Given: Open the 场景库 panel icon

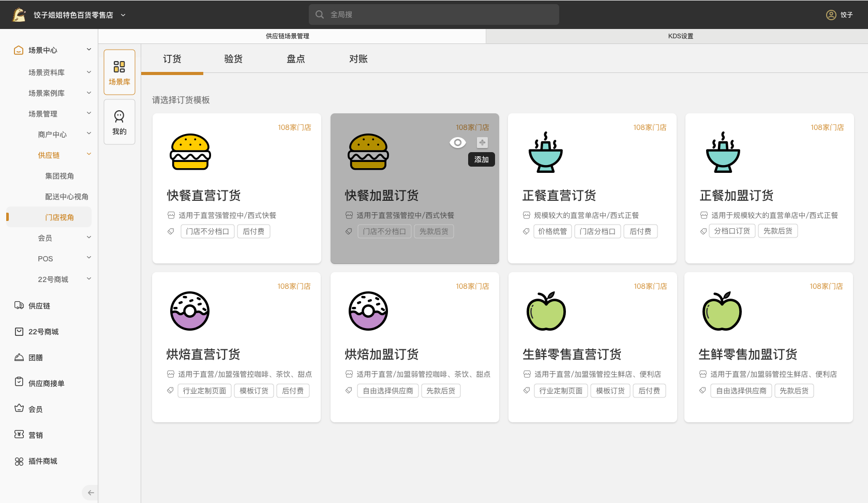Looking at the screenshot, I should [119, 72].
